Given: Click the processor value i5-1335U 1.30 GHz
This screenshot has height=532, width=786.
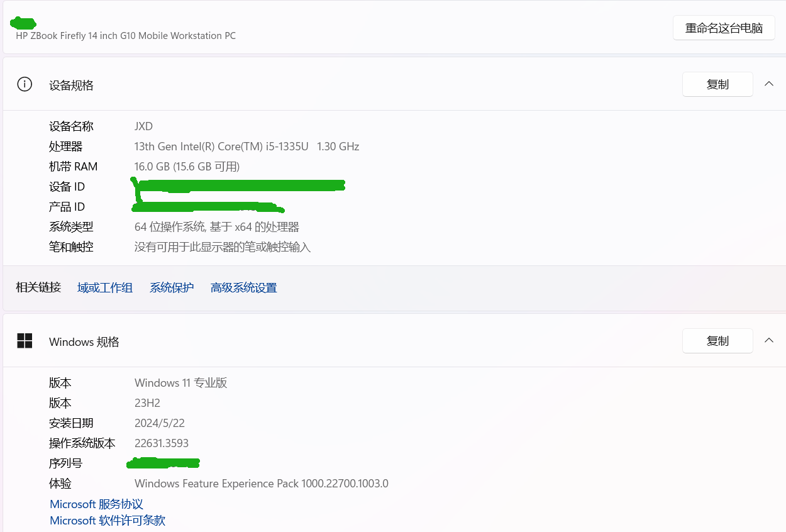Looking at the screenshot, I should click(x=246, y=147).
